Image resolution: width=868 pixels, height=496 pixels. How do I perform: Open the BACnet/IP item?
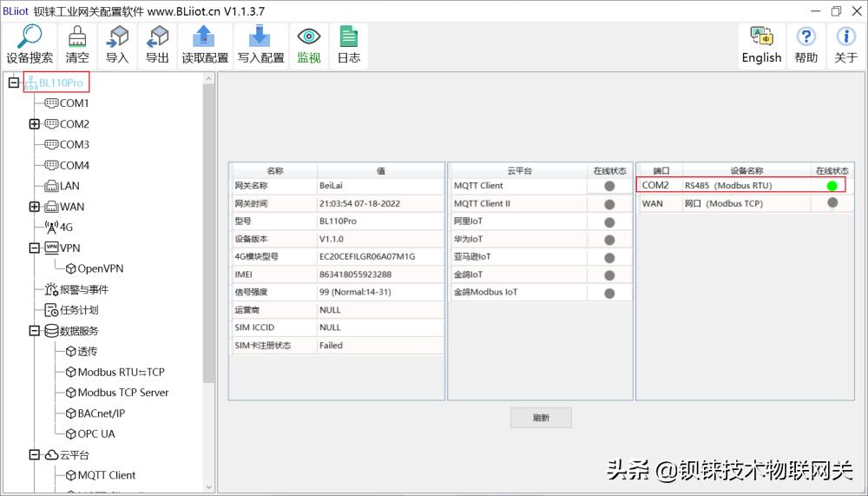(x=95, y=413)
